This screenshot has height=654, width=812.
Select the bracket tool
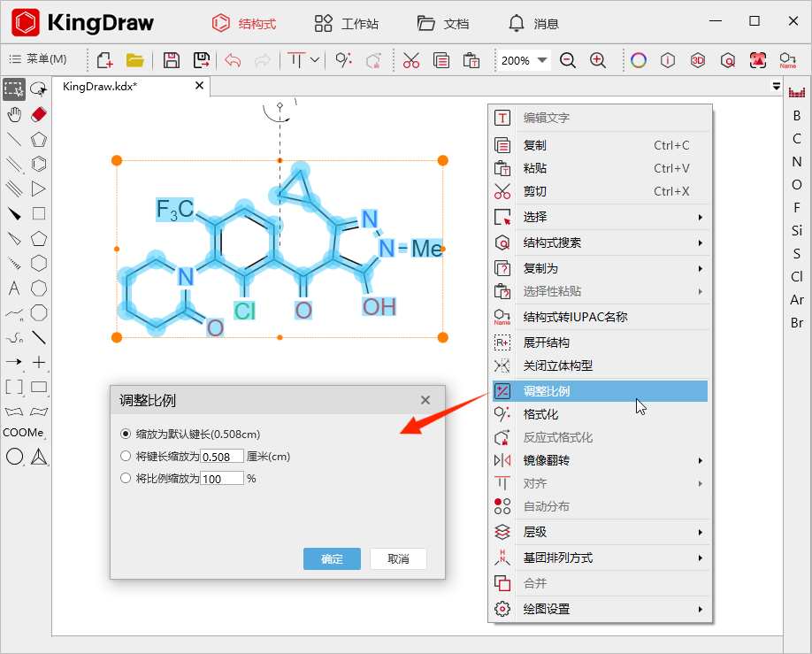[13, 387]
